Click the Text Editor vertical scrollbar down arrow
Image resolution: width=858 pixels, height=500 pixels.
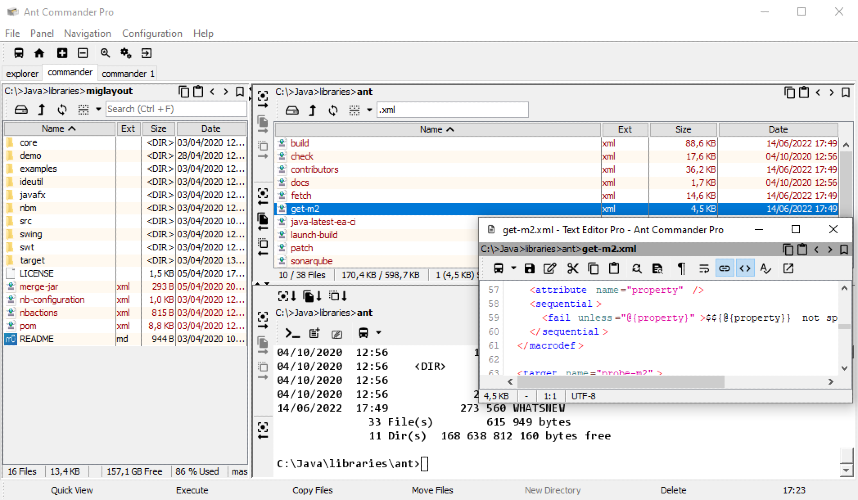pos(844,368)
